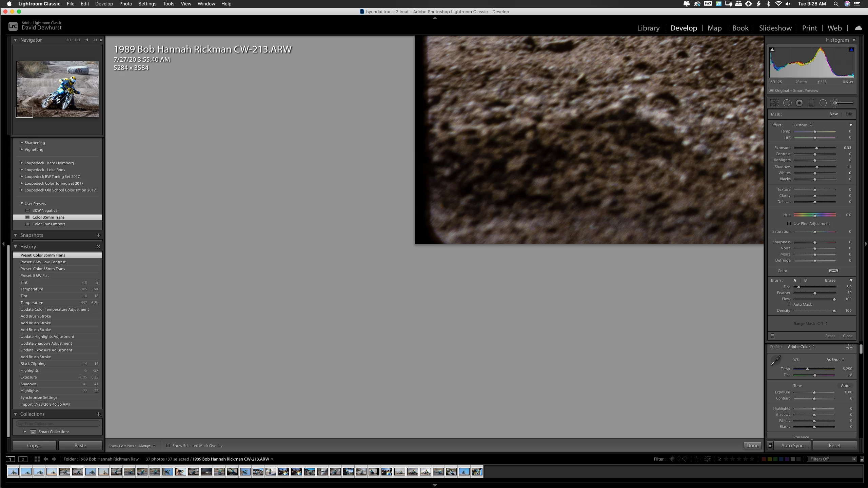Check the Auto Mask option
The width and height of the screenshot is (868, 488).
789,304
